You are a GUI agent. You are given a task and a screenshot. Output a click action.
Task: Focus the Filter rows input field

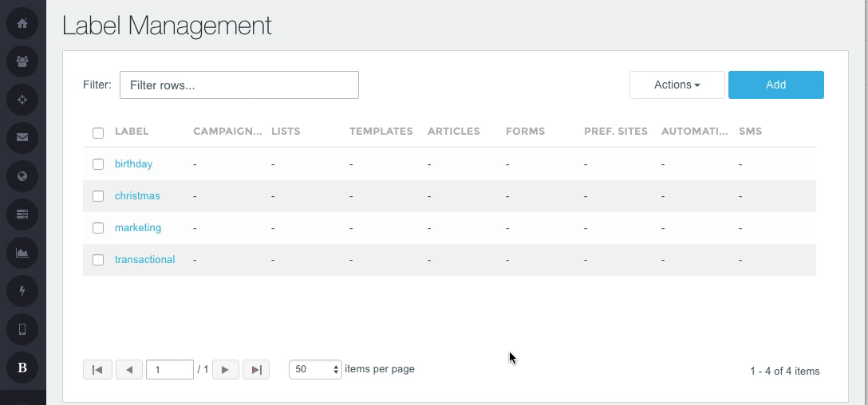tap(239, 85)
